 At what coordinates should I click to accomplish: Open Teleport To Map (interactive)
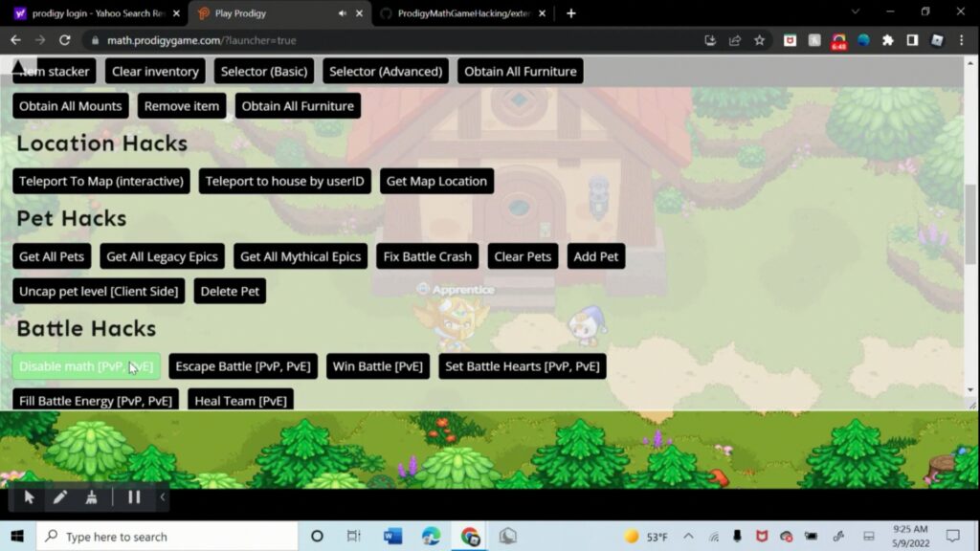click(x=101, y=181)
